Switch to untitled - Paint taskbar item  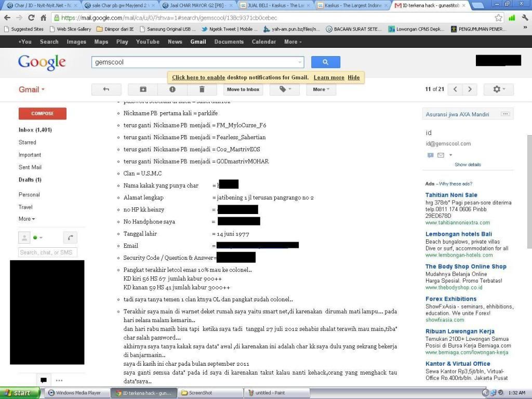pos(276,393)
